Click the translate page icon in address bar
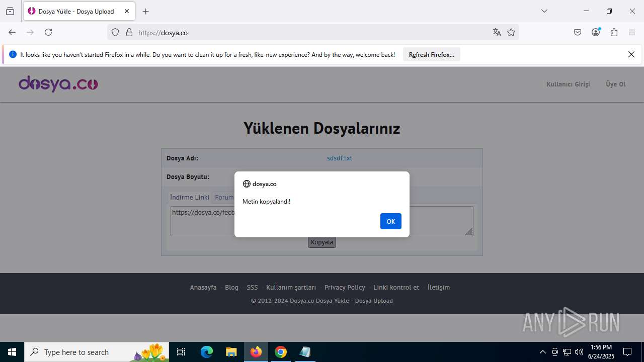This screenshot has height=362, width=644. [x=497, y=32]
